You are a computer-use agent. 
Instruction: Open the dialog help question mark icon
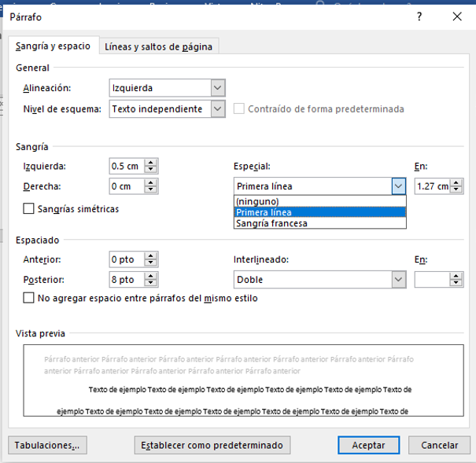tap(418, 17)
